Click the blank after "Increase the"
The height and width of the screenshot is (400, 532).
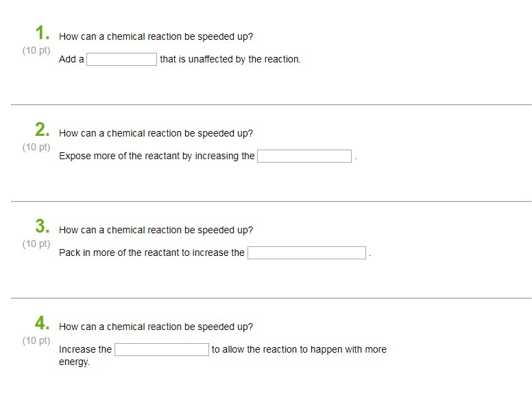162,349
